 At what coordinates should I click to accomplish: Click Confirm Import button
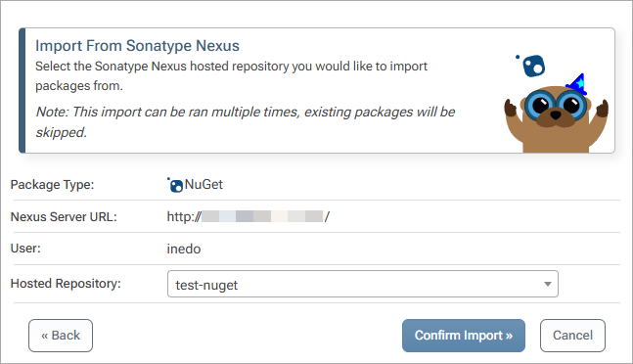click(464, 336)
